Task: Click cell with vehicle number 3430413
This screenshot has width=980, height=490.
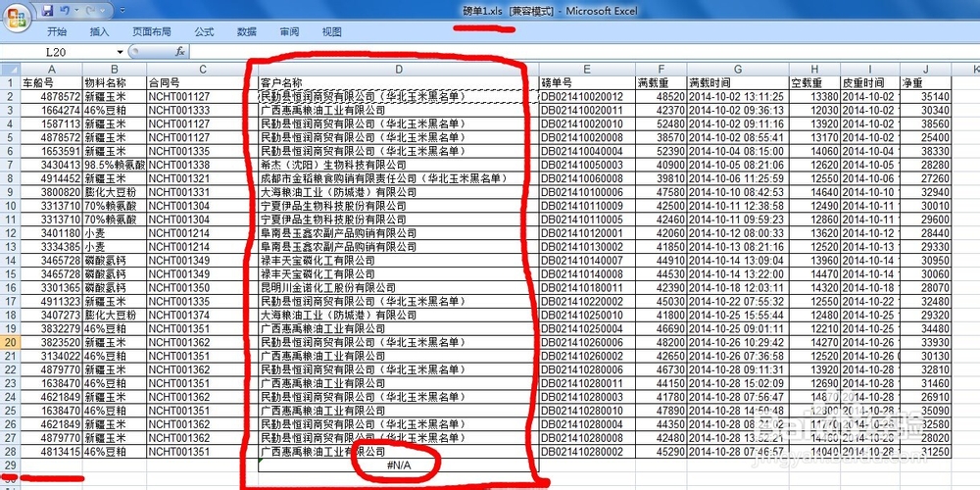Action: pyautogui.click(x=51, y=165)
